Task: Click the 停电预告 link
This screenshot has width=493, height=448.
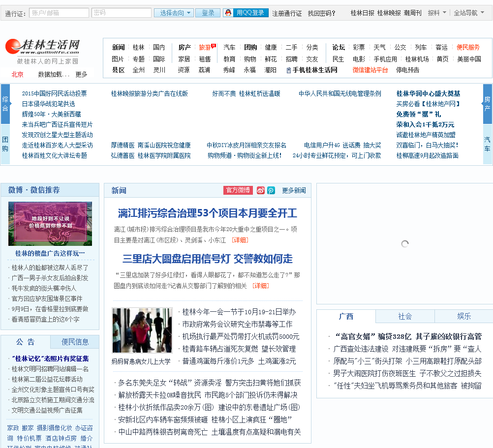Action: (x=407, y=70)
